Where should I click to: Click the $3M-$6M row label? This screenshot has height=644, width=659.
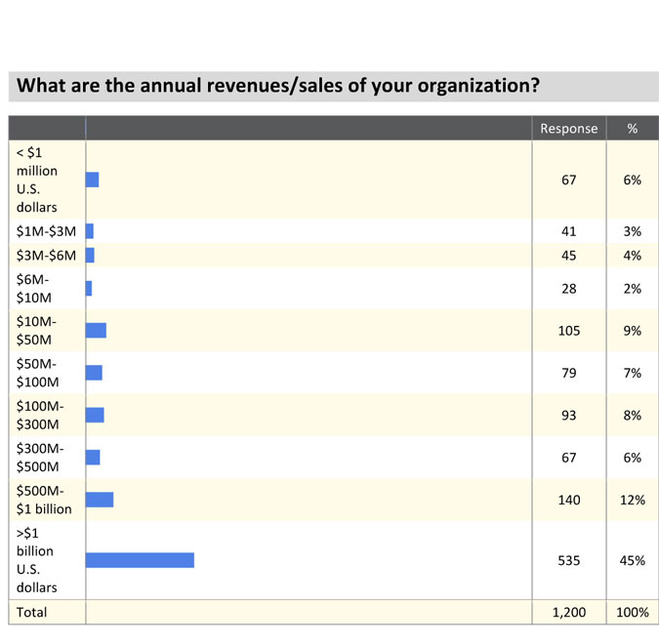point(46,256)
